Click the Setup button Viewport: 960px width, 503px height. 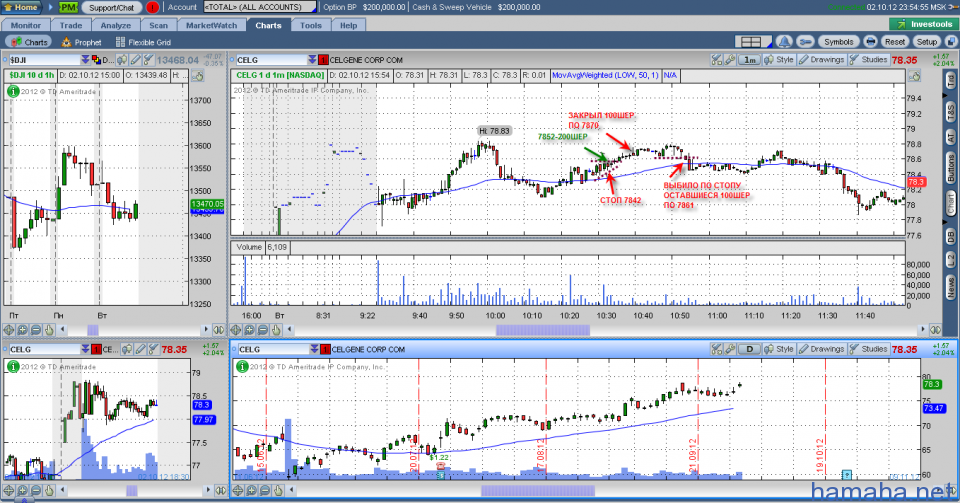pos(926,42)
